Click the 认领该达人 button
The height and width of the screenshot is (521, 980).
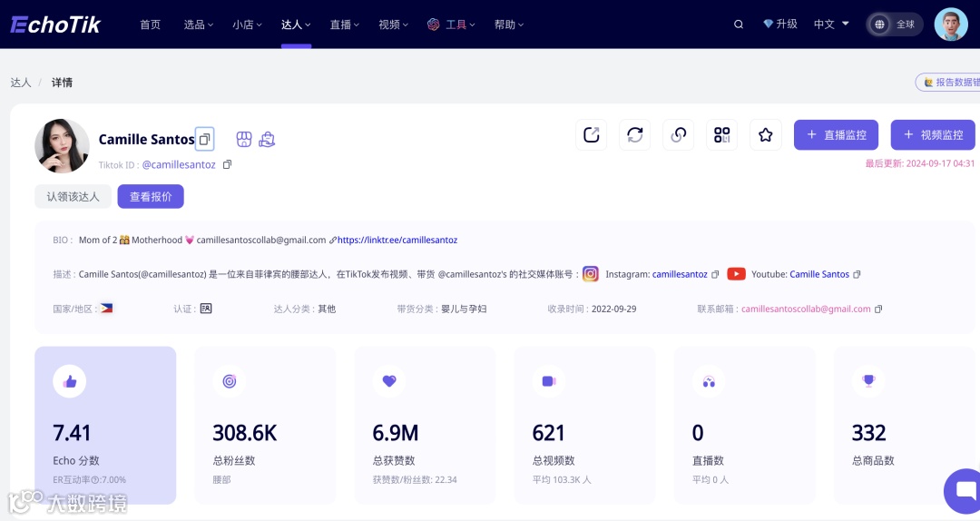73,196
